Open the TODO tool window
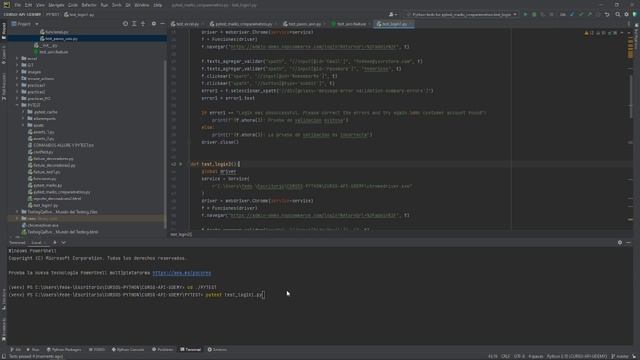The image size is (640, 360). [x=97, y=350]
